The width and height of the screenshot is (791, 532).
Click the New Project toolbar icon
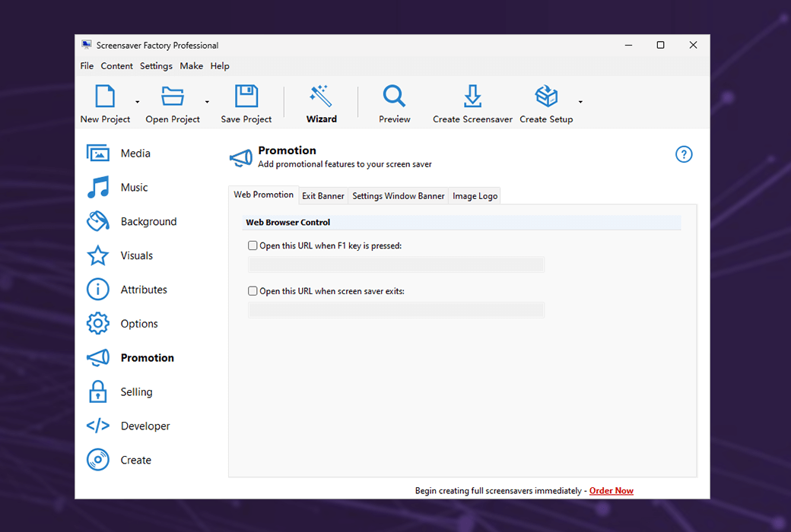coord(105,96)
